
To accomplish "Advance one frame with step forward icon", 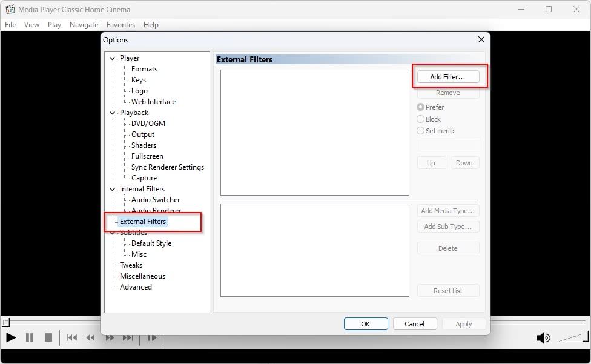I will click(x=152, y=337).
